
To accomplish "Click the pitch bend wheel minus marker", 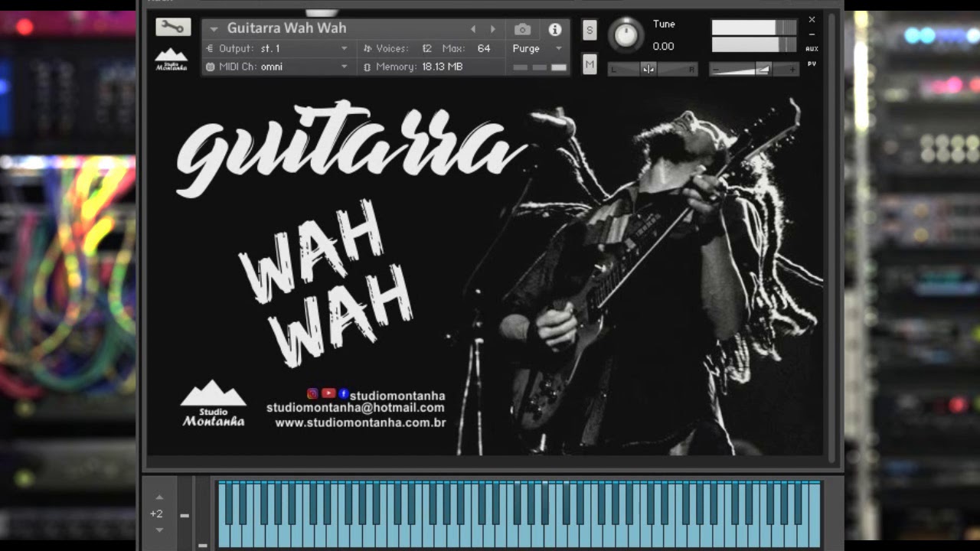I will 185,516.
